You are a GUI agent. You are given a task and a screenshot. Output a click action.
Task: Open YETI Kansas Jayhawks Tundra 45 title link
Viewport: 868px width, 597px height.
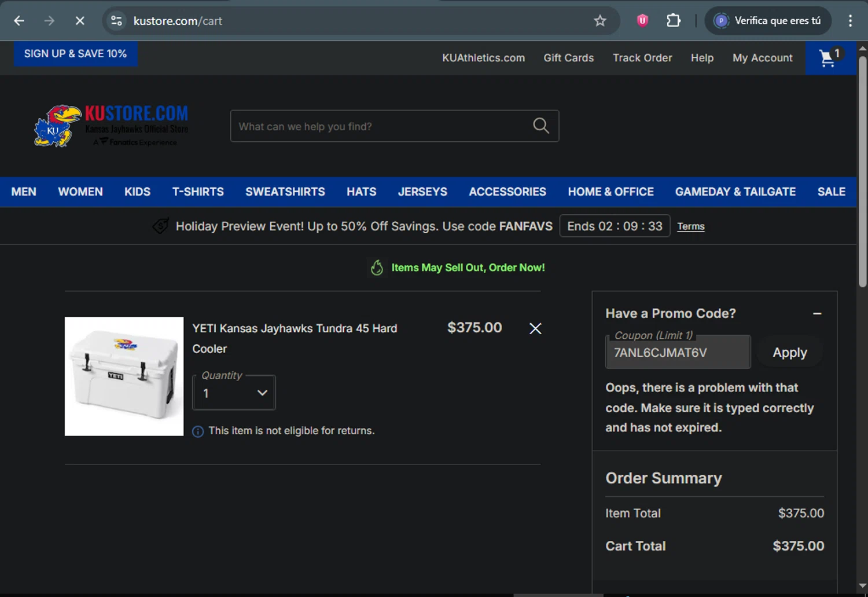coord(295,339)
